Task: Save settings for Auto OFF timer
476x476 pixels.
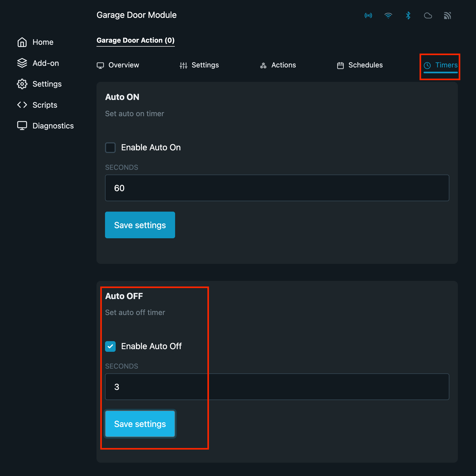Action: [x=140, y=424]
